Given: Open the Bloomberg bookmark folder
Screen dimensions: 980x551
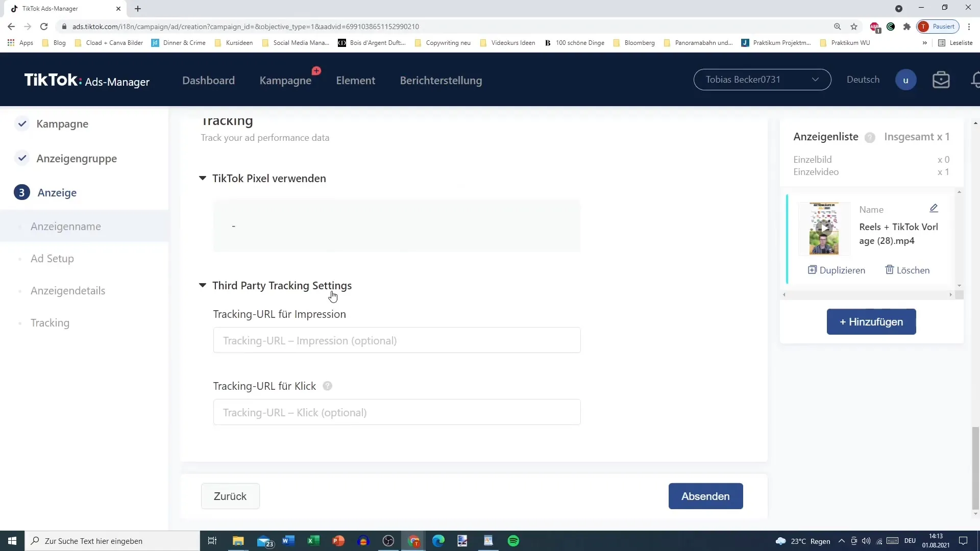Looking at the screenshot, I should tap(634, 43).
